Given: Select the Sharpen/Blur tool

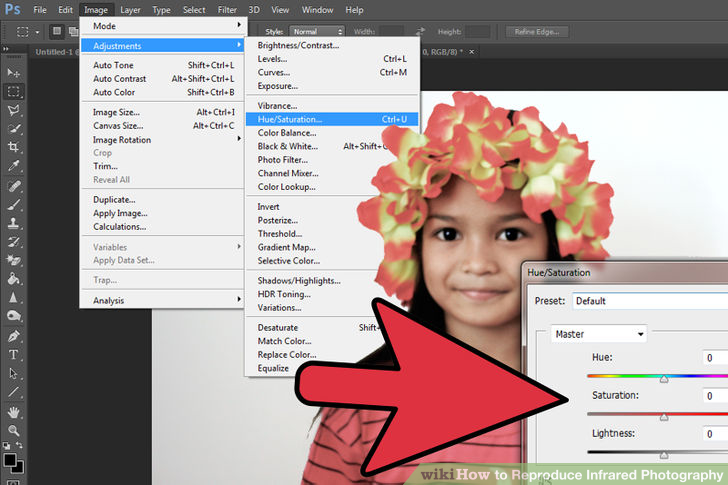Looking at the screenshot, I should tap(13, 297).
